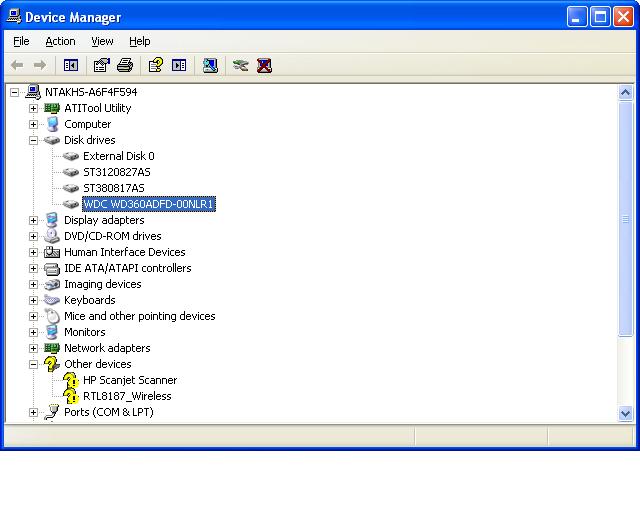This screenshot has height=512, width=640.
Task: Open Properties via toolbar icon
Action: (102, 65)
